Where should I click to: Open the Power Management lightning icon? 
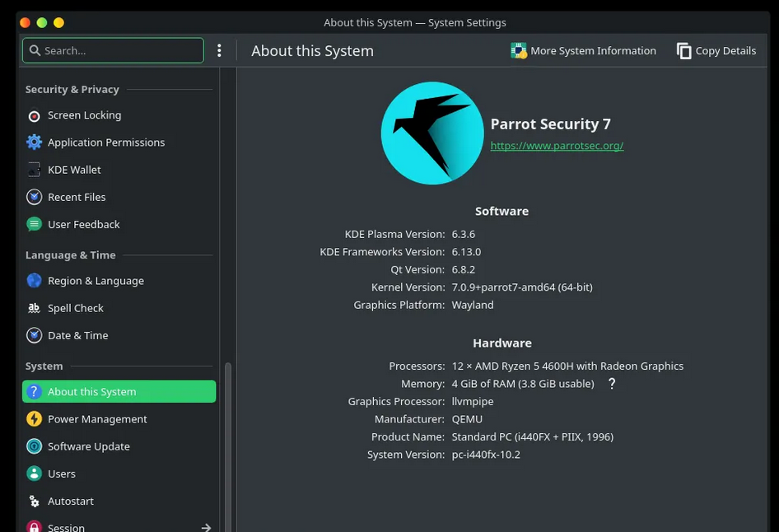34,418
